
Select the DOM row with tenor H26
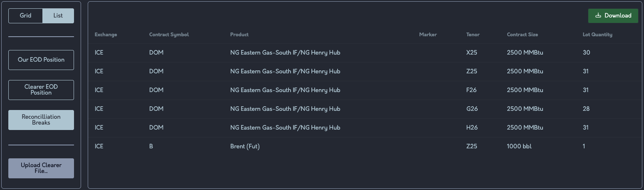[x=285, y=128]
